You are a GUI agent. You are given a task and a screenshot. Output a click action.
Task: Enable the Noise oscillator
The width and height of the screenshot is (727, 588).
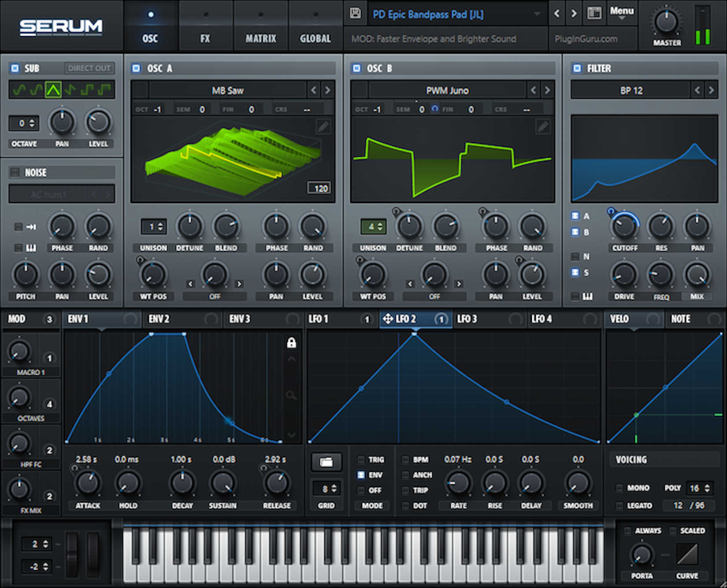click(x=15, y=172)
